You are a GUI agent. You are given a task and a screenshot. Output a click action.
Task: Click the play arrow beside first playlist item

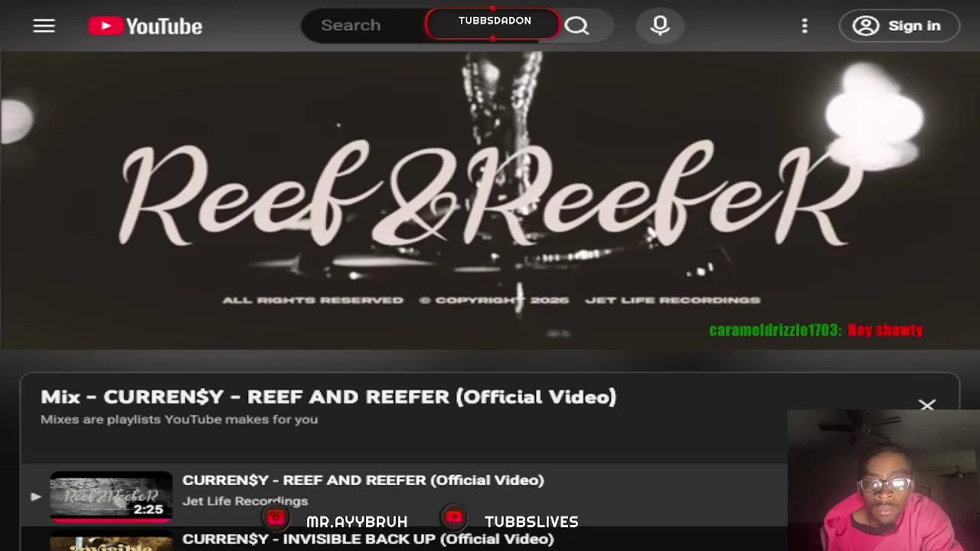[35, 497]
